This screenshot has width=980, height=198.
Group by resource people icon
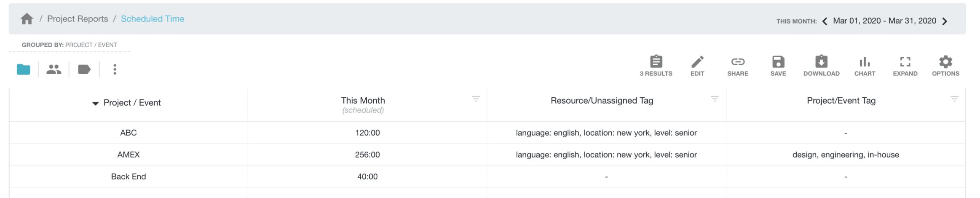coord(54,70)
